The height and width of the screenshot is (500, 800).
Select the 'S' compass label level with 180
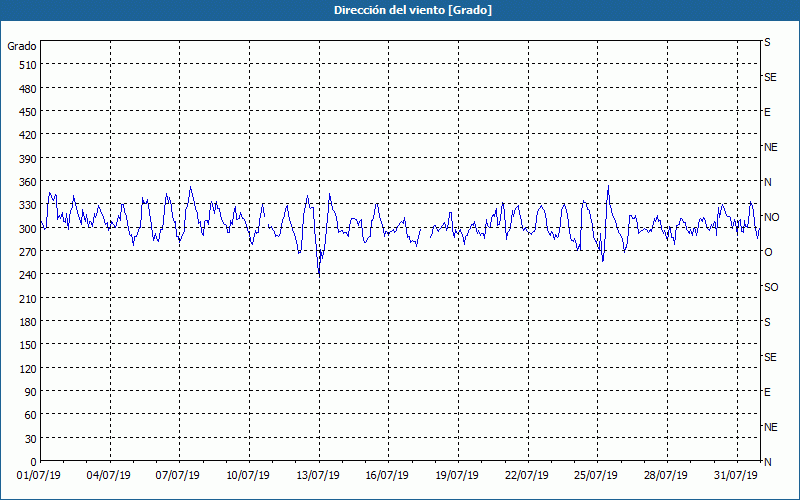point(767,322)
